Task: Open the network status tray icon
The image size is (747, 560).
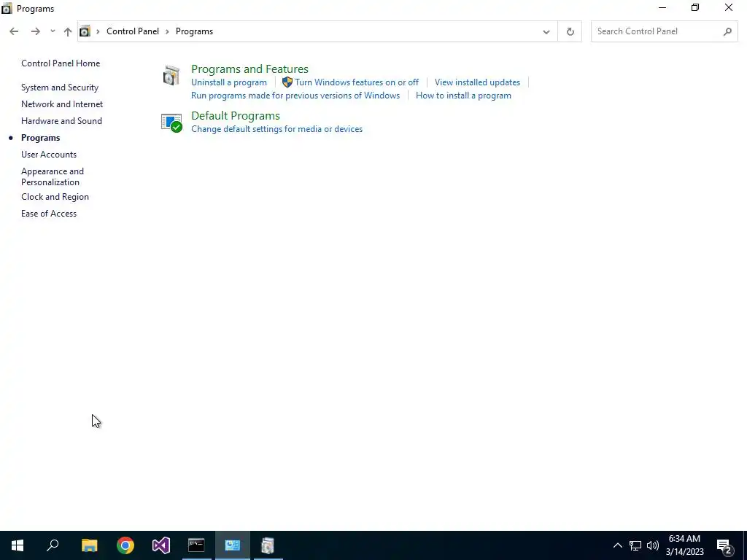Action: (x=635, y=545)
